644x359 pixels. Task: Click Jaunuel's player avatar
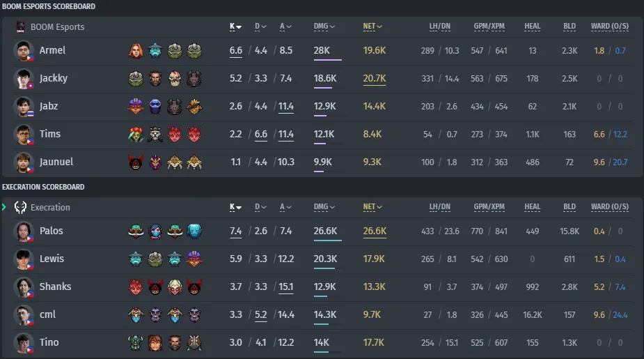24,162
